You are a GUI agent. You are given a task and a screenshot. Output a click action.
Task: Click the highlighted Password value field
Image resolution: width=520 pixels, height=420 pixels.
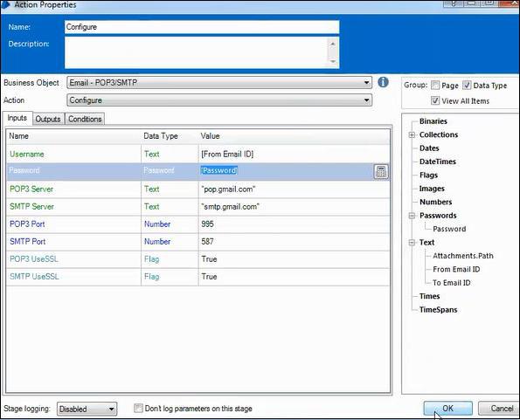point(219,170)
